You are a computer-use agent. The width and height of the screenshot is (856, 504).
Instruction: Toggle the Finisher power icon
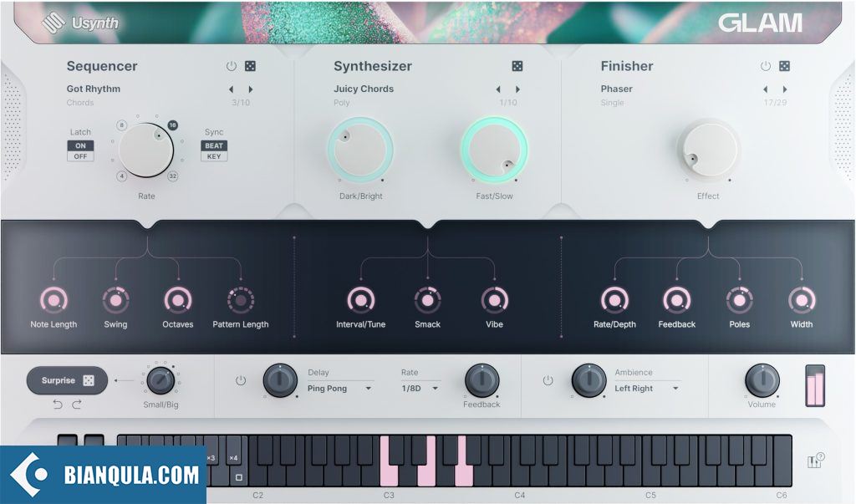tap(766, 66)
